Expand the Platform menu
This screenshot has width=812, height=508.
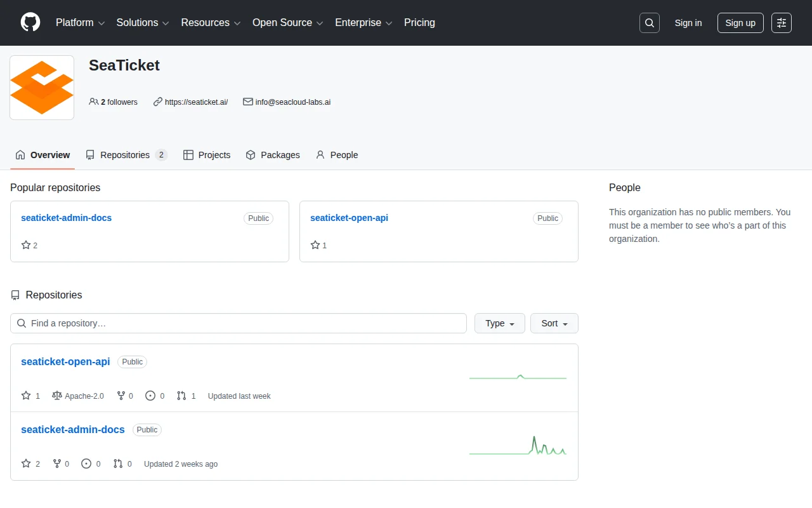coord(80,23)
